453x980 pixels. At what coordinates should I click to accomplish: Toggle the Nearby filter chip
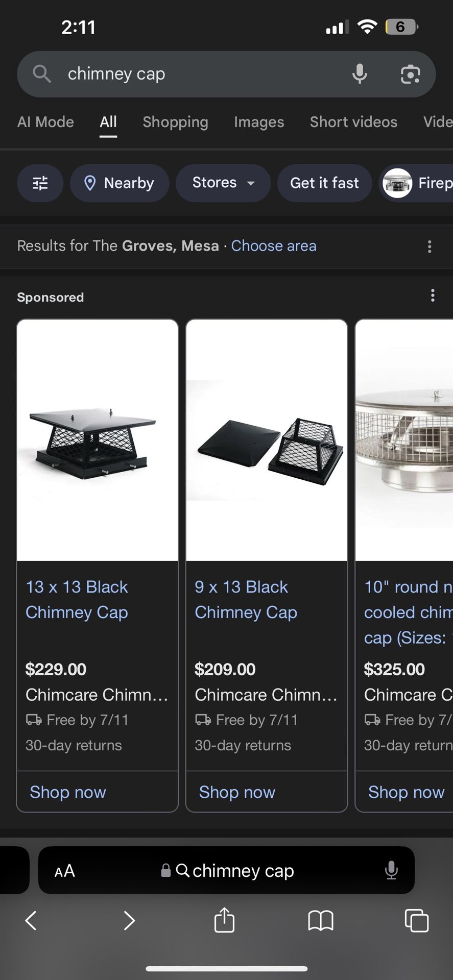click(120, 183)
